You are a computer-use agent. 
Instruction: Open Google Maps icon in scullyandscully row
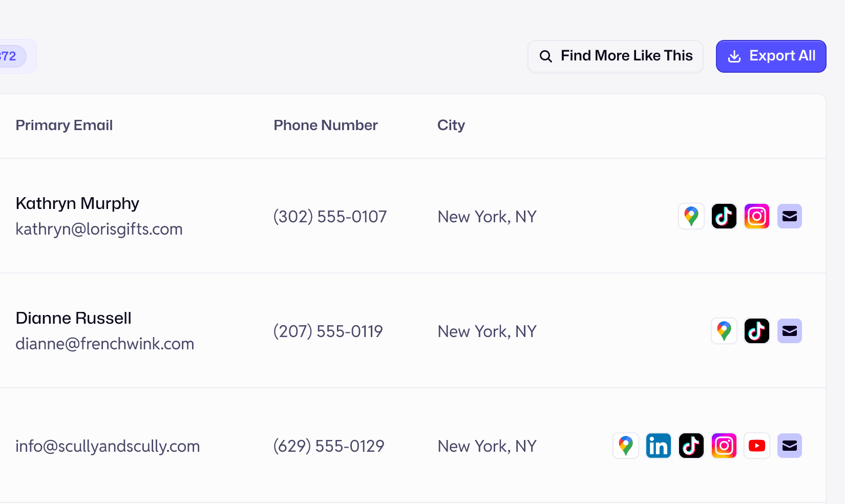tap(626, 446)
